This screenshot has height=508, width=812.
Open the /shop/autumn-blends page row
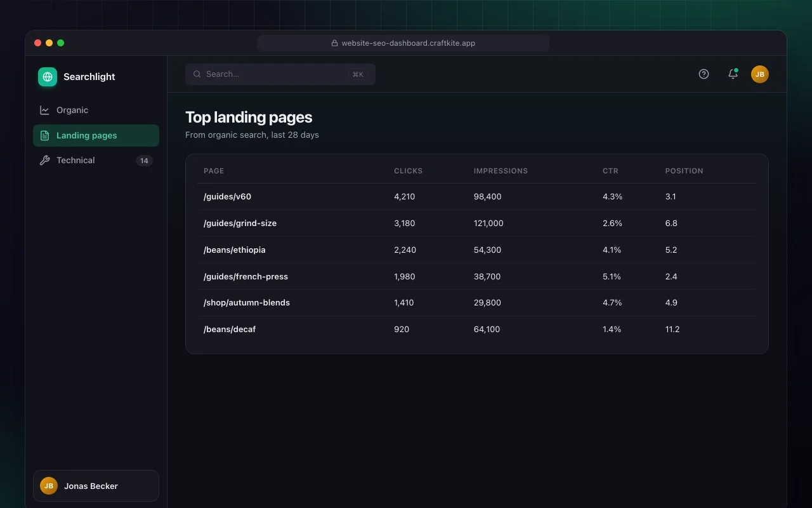point(477,303)
